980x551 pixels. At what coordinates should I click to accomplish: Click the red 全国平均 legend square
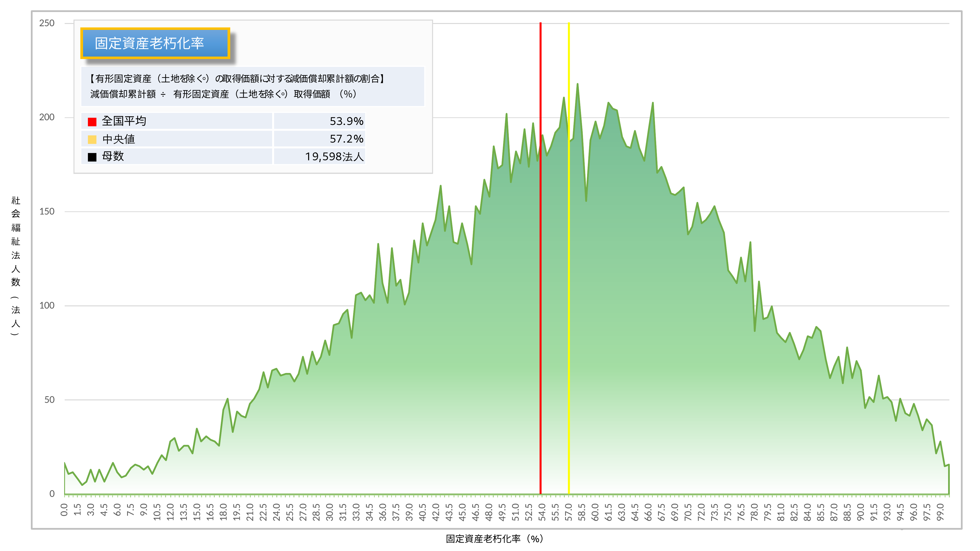[x=92, y=122]
